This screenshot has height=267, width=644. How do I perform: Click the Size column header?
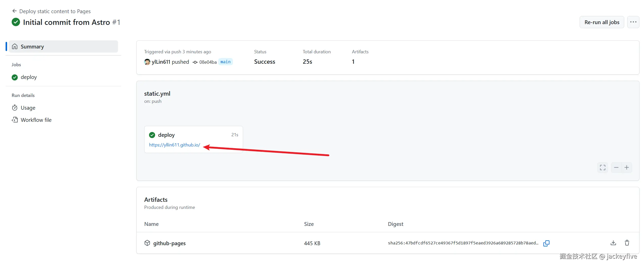[309, 224]
